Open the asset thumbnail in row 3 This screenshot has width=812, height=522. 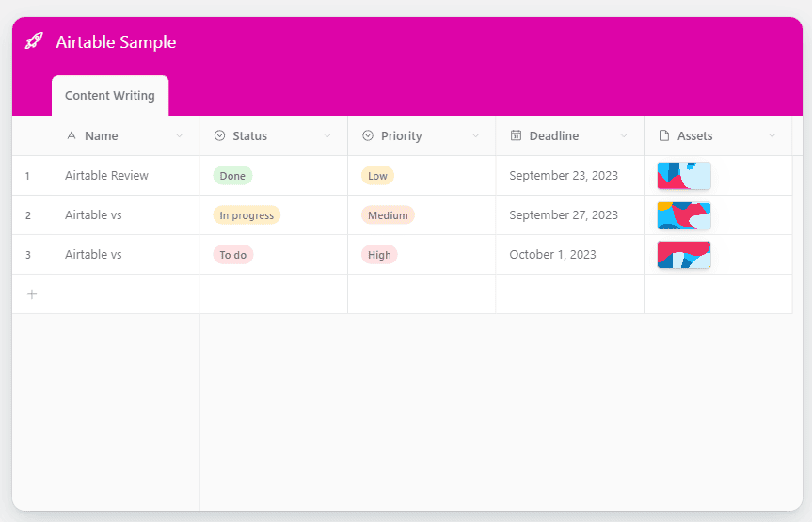(x=684, y=255)
